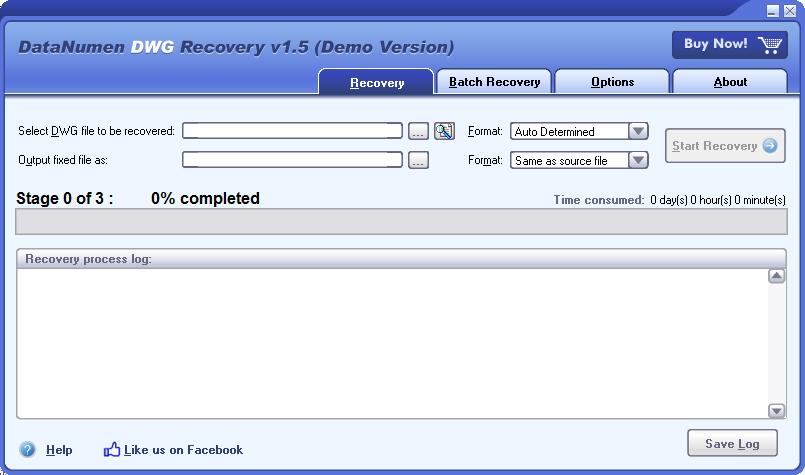Minimize the DataNumen window

coord(772,11)
